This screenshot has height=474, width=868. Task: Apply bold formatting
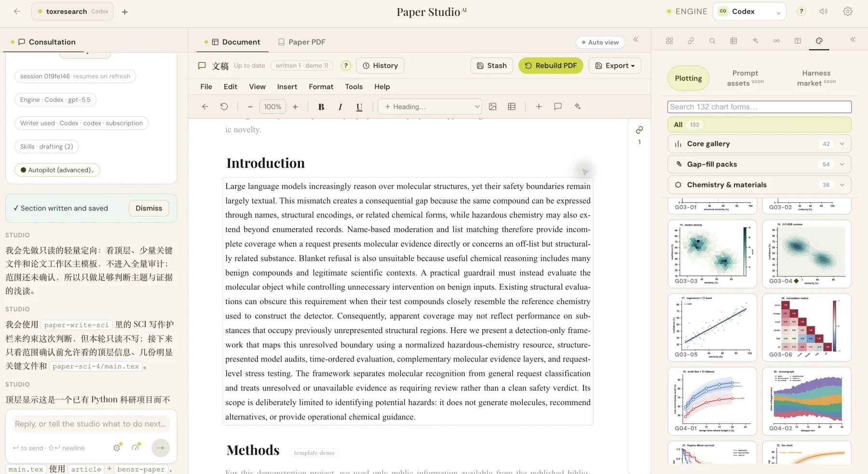(321, 107)
